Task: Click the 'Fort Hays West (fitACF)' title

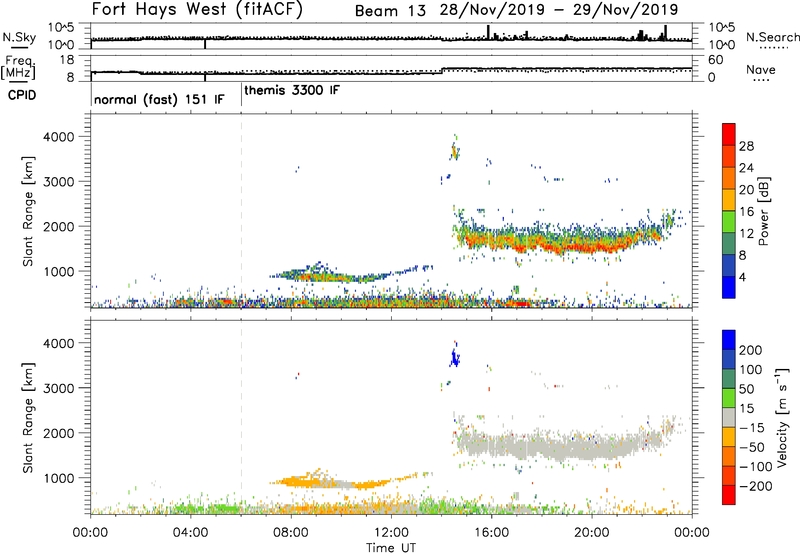Action: coord(197,10)
